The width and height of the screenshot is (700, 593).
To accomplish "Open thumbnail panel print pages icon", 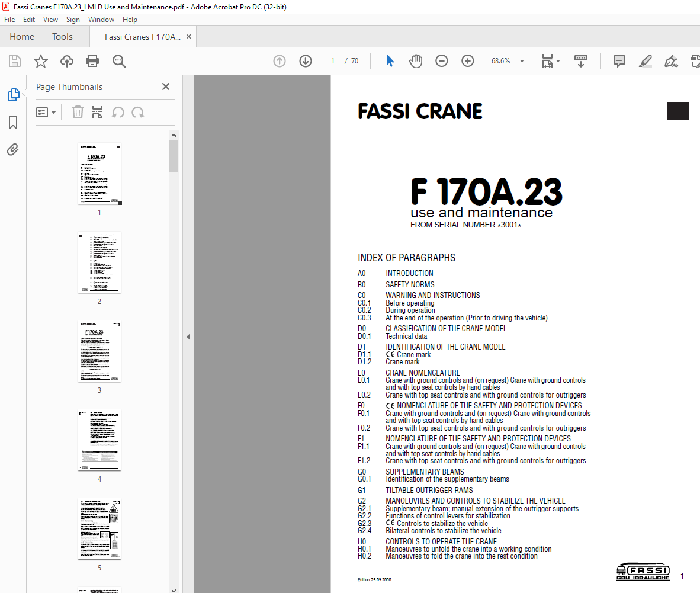I will tap(97, 112).
